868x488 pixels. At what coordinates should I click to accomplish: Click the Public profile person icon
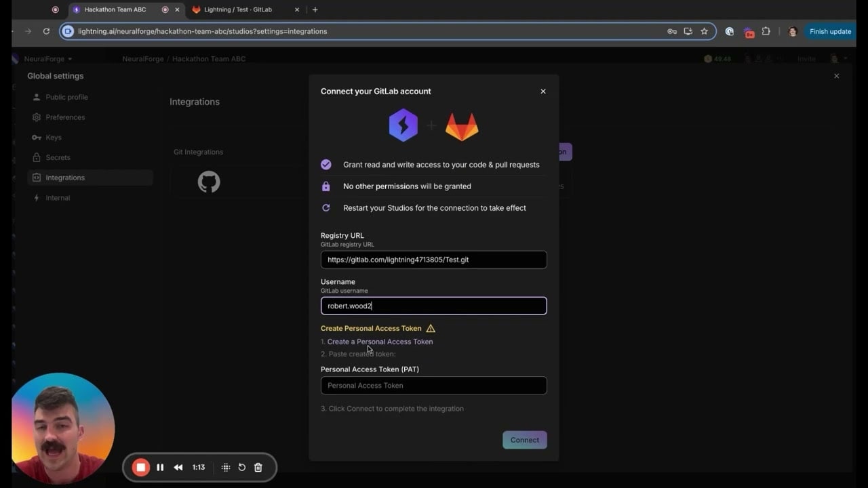click(x=37, y=97)
